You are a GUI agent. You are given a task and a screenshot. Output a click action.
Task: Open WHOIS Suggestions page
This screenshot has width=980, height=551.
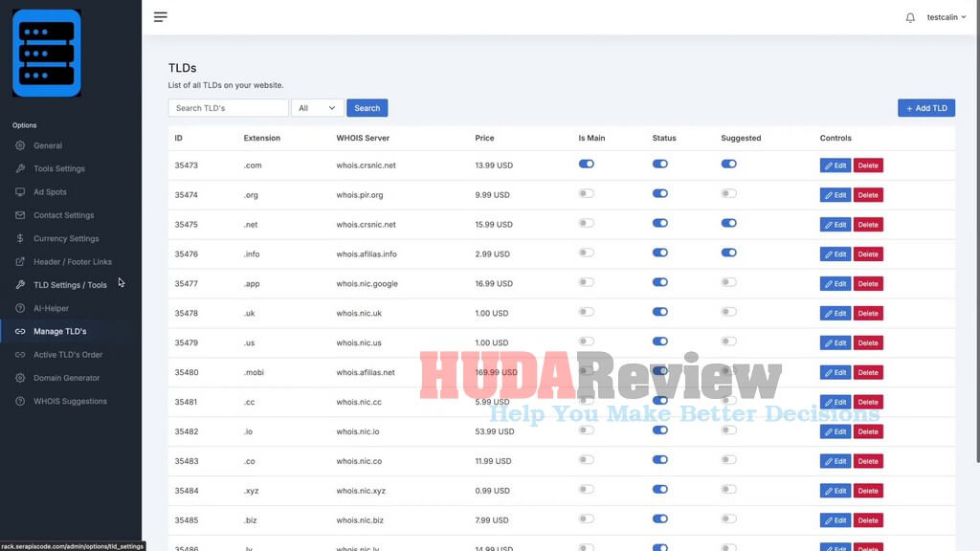tap(70, 401)
